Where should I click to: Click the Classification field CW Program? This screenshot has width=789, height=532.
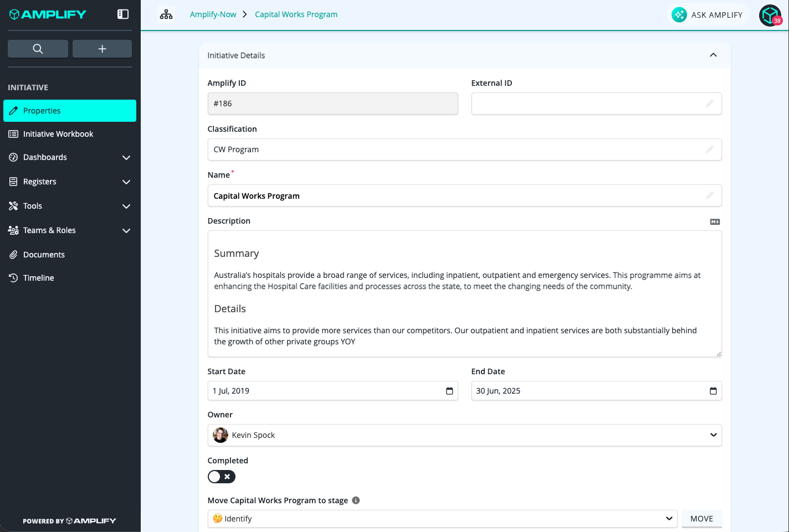point(465,149)
